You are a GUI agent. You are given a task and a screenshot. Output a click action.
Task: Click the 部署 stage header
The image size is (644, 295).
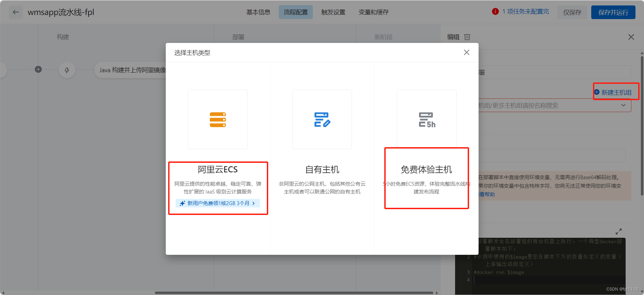[x=238, y=37]
